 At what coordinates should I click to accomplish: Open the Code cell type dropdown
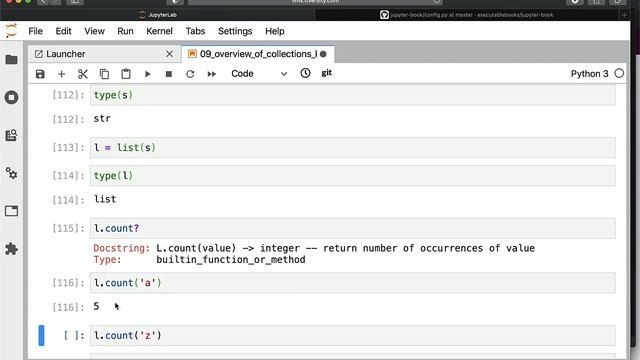tap(259, 73)
